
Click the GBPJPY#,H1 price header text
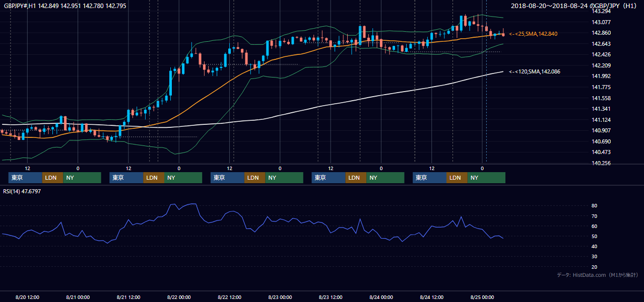(x=65, y=6)
